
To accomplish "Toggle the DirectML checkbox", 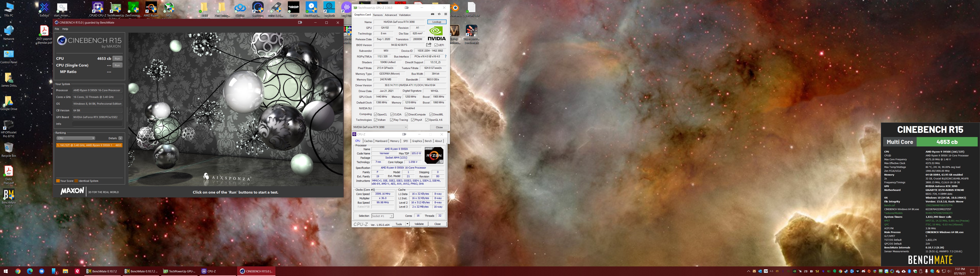I will tap(431, 114).
